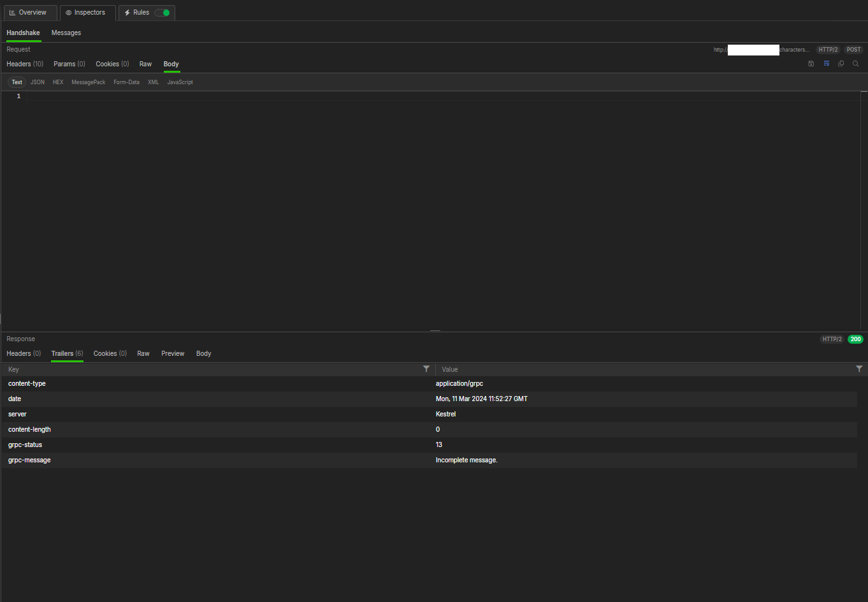
Task: Open the request Raw tab
Action: (x=145, y=64)
